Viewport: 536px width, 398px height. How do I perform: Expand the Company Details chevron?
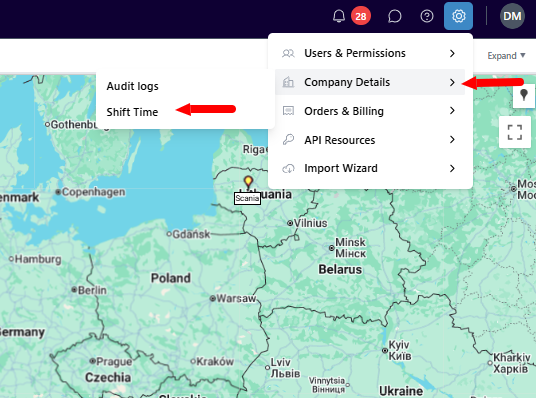452,82
